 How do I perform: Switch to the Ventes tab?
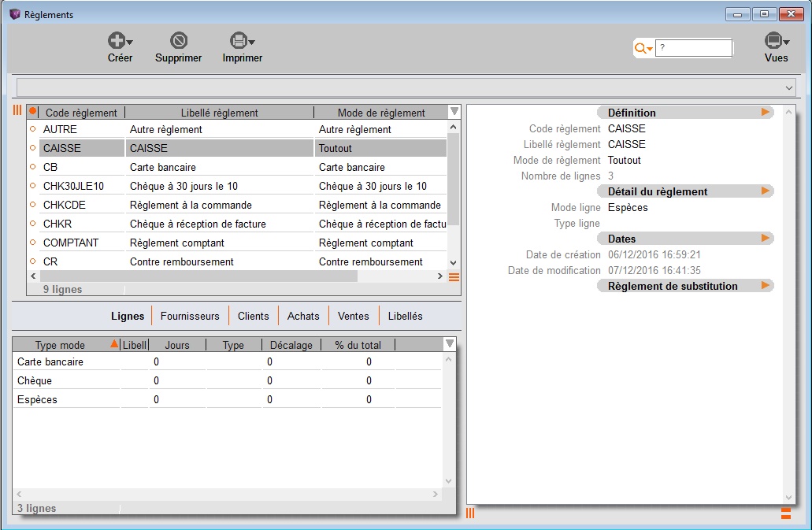coord(353,316)
